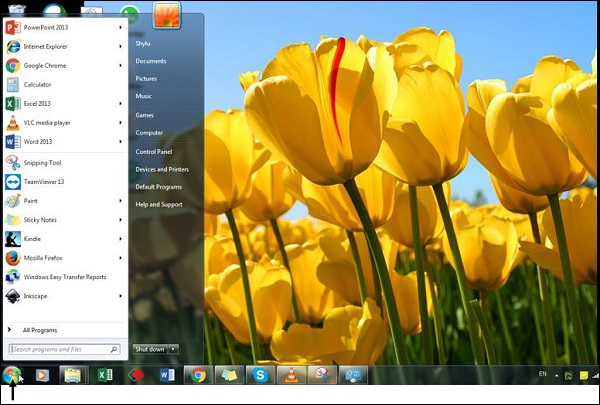Expand Excel 2013 jump list arrow
Image resolution: width=600 pixels, height=405 pixels.
click(x=121, y=104)
